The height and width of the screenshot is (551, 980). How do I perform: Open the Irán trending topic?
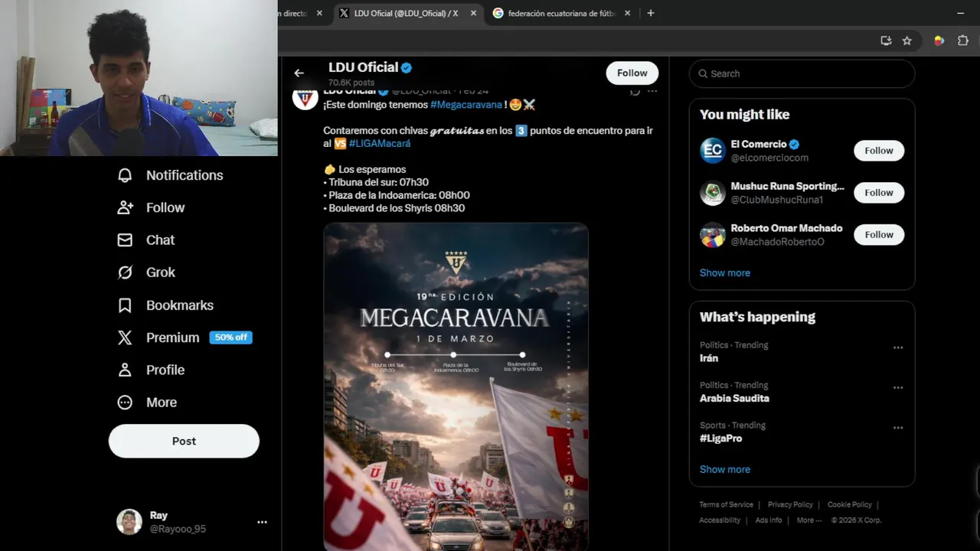pyautogui.click(x=709, y=358)
